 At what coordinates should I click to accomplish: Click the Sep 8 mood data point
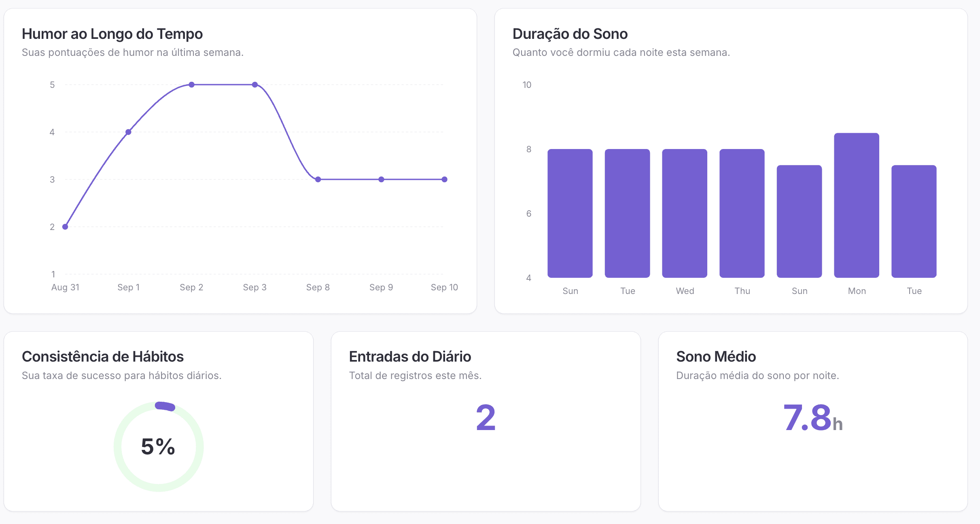point(318,179)
